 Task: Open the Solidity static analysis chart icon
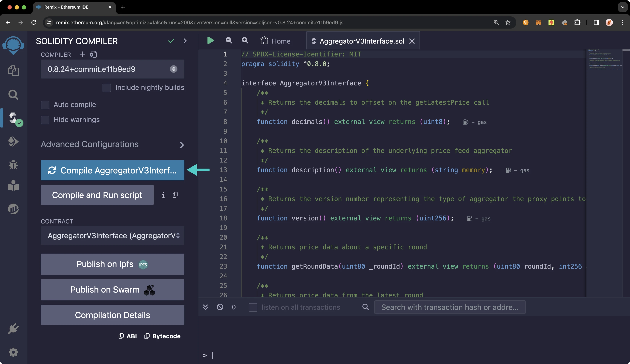click(13, 209)
